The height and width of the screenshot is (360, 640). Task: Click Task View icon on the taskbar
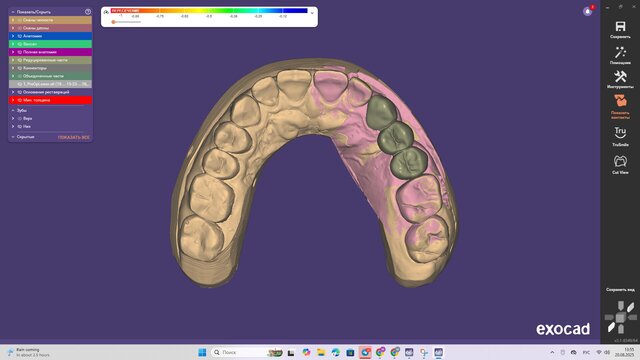click(291, 352)
